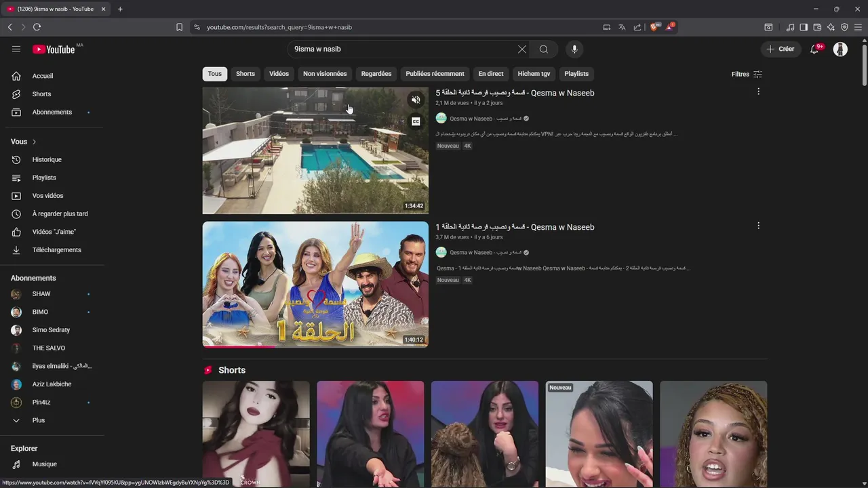
Task: Select the Hichem tgv chip
Action: point(534,74)
